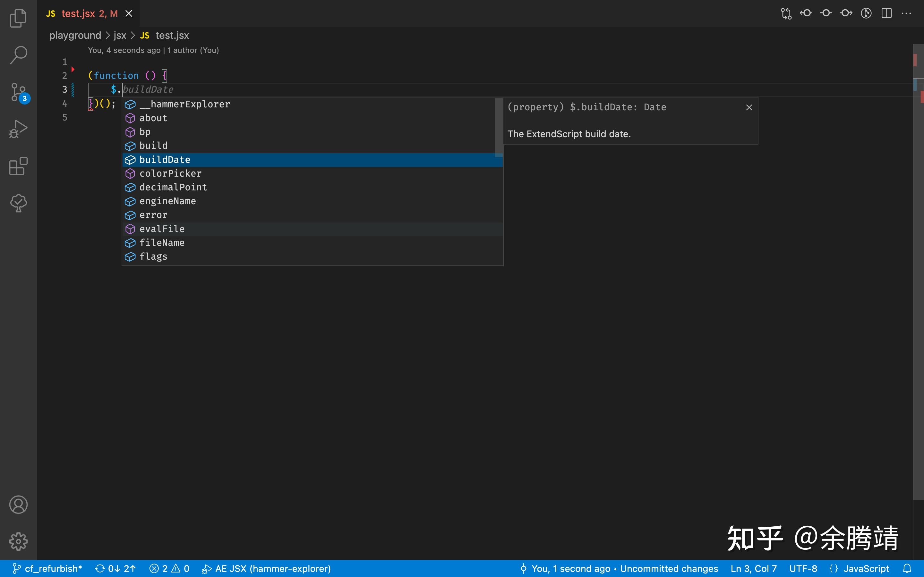The height and width of the screenshot is (577, 924).
Task: Click the suggestion list scrollbar
Action: point(499,128)
